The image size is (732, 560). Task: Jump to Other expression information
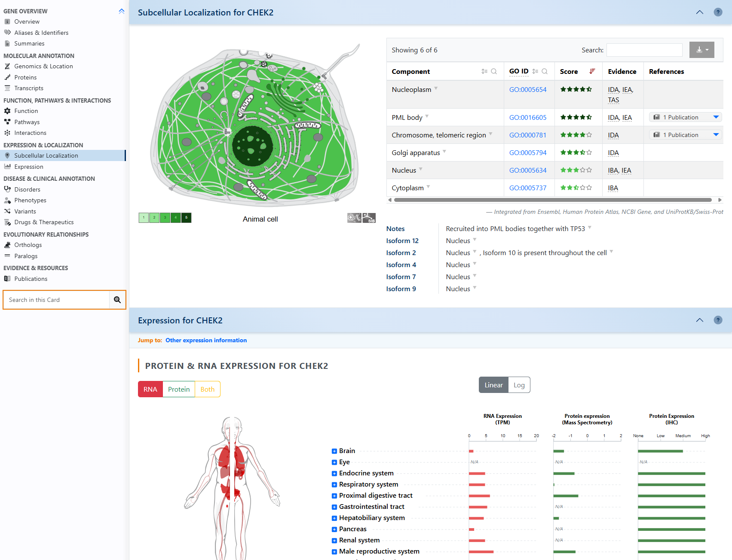click(x=206, y=340)
